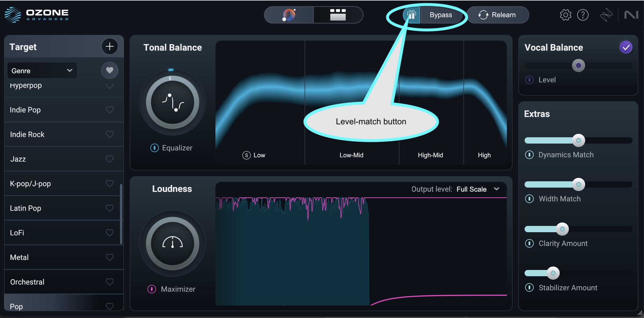
Task: Click the Tonal Balance curve display
Action: (x=361, y=102)
